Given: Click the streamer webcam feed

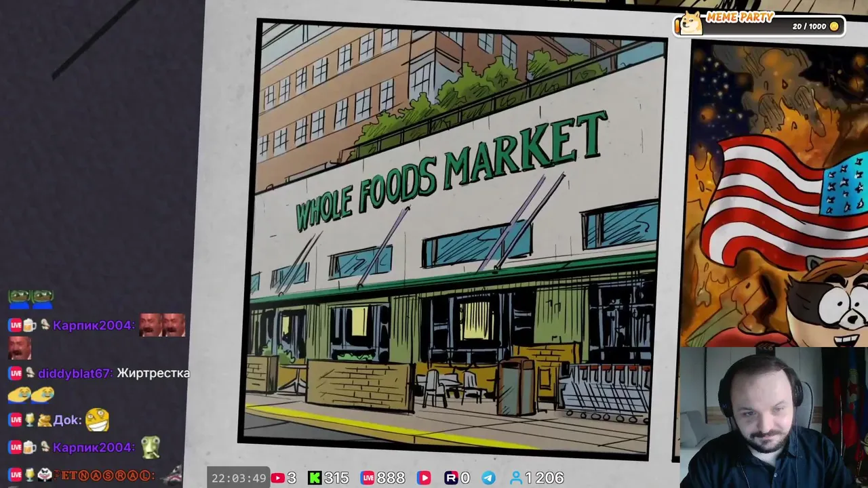Looking at the screenshot, I should [x=774, y=418].
